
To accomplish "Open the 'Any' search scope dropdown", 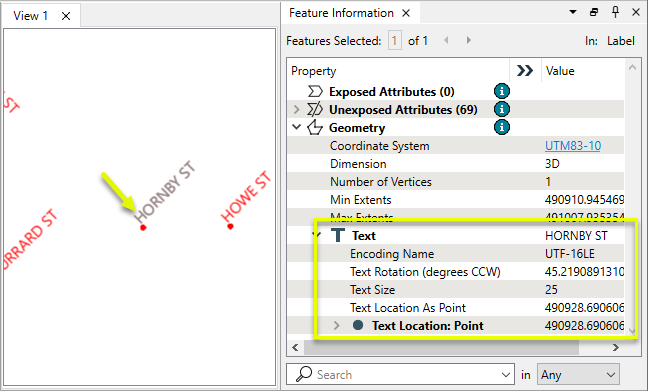I will [x=578, y=375].
